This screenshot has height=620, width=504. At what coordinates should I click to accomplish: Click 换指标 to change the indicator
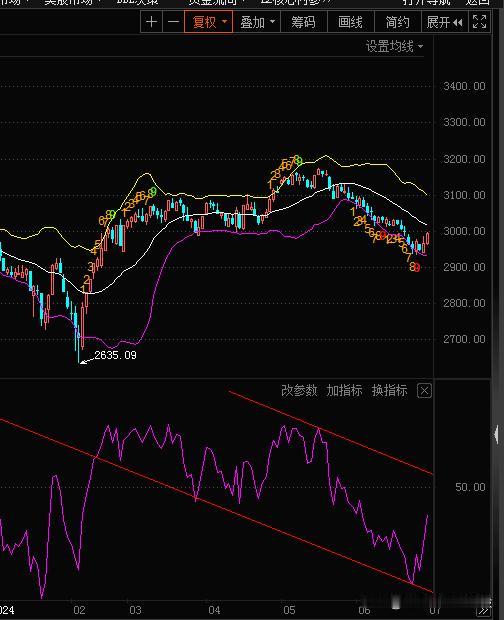[389, 390]
